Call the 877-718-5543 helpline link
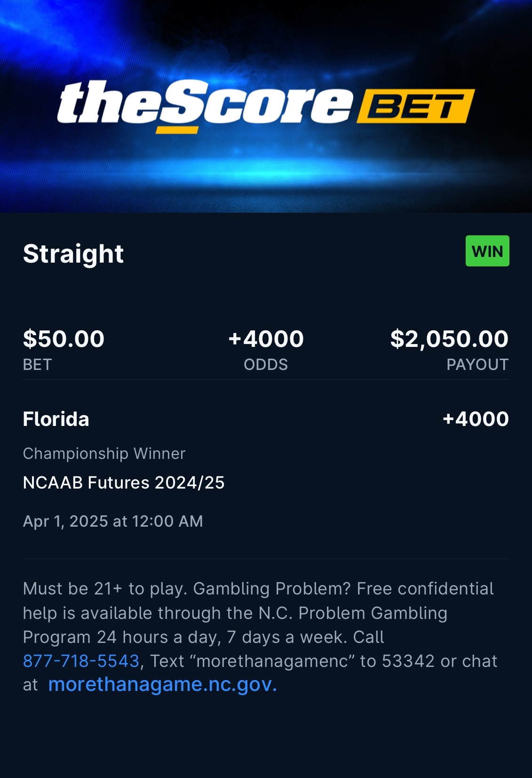The image size is (532, 778). pos(81,661)
